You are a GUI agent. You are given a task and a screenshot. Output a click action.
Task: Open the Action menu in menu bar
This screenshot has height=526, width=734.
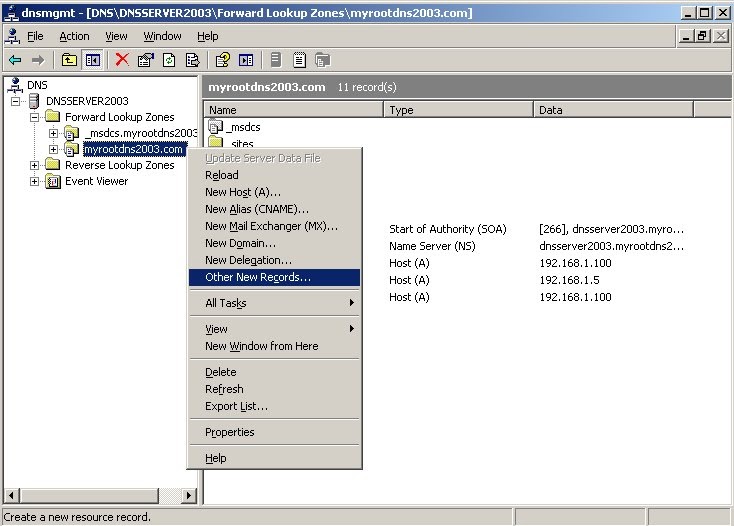click(x=74, y=36)
